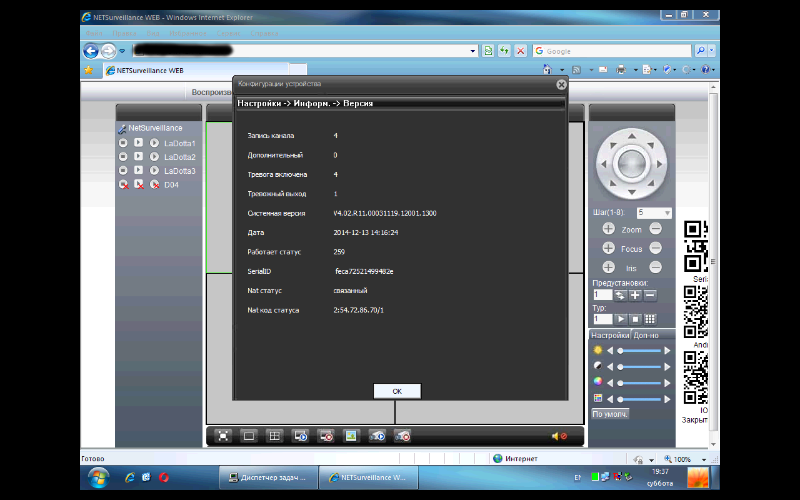Switch to fullscreen view in bottom toolbar
Image resolution: width=800 pixels, height=500 pixels.
pyautogui.click(x=223, y=436)
